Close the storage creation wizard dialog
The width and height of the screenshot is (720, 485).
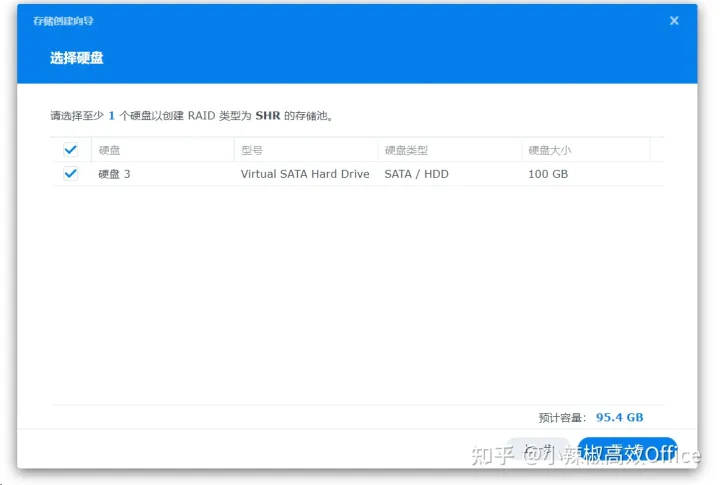tap(674, 21)
